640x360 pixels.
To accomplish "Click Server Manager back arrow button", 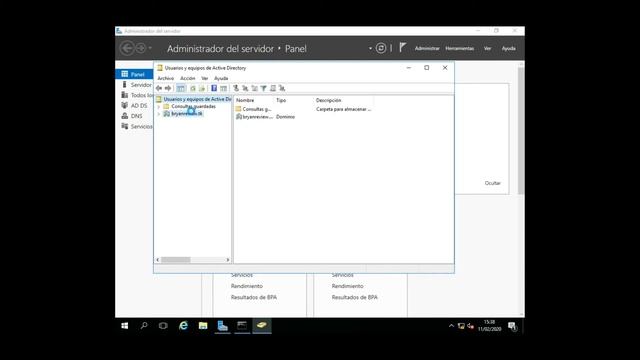I will tap(127, 48).
